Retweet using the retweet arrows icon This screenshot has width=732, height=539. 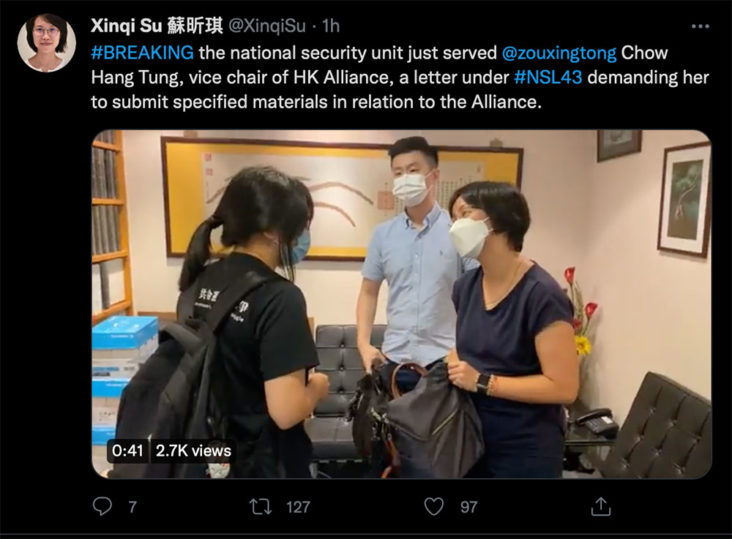[260, 506]
